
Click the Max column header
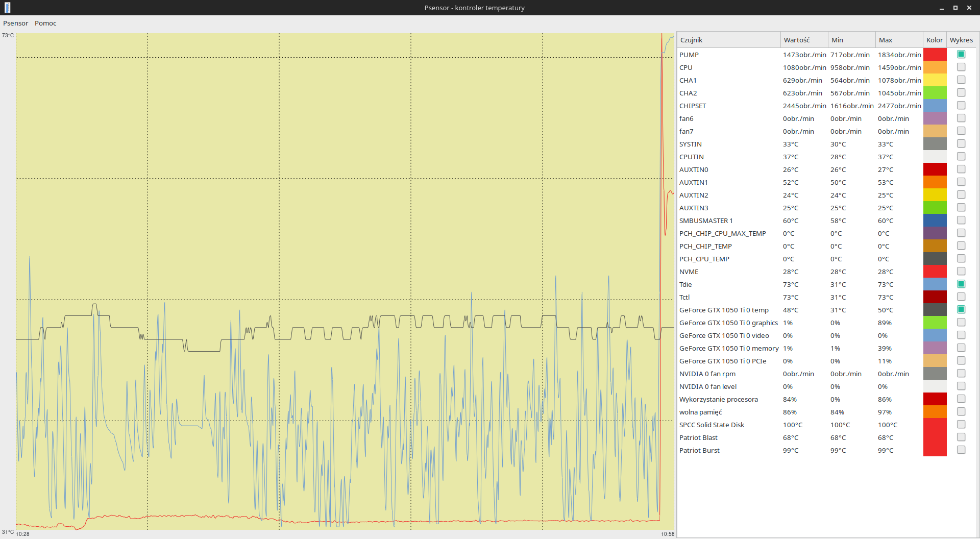click(899, 40)
